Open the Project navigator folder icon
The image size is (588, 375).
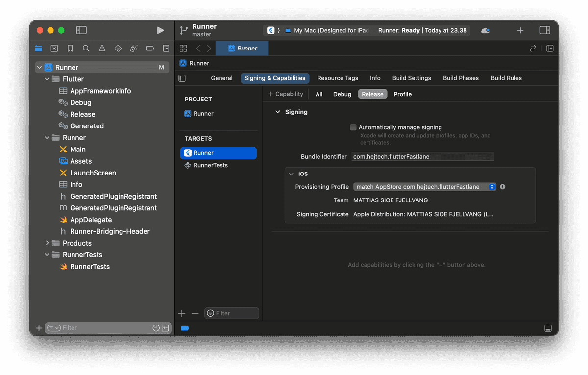(x=38, y=48)
